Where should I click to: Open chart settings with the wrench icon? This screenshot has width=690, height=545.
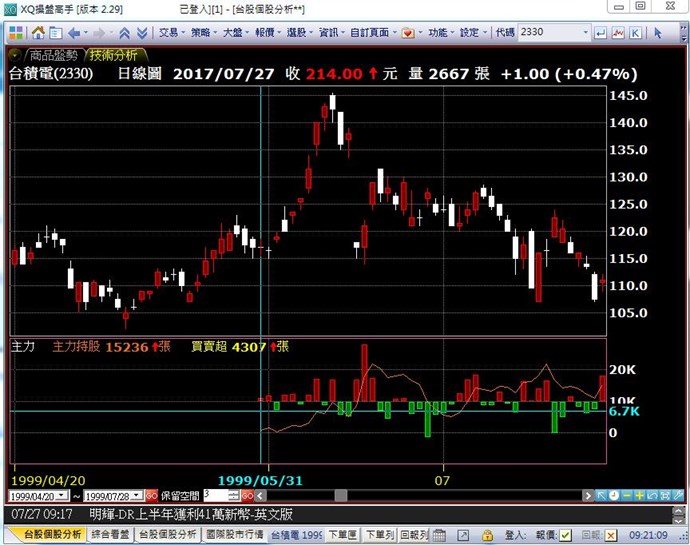coord(678,495)
